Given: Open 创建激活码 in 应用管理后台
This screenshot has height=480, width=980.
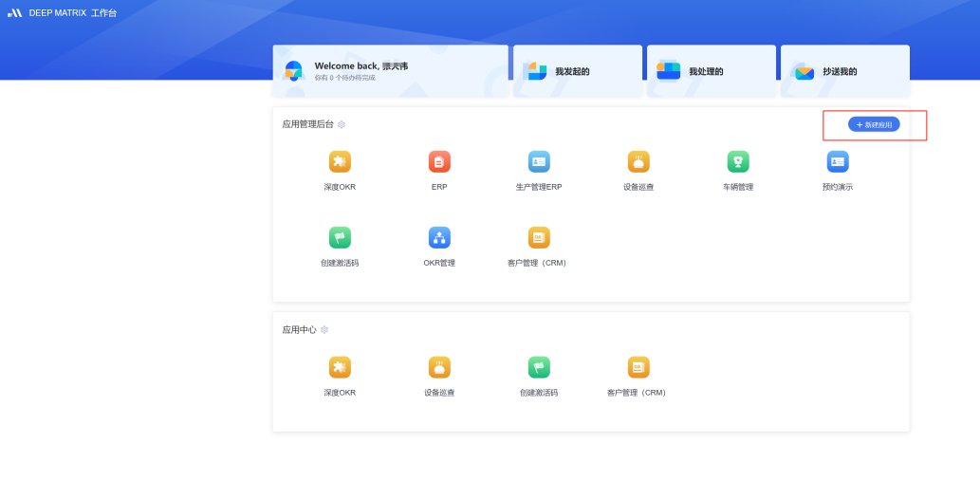Looking at the screenshot, I should (x=340, y=237).
